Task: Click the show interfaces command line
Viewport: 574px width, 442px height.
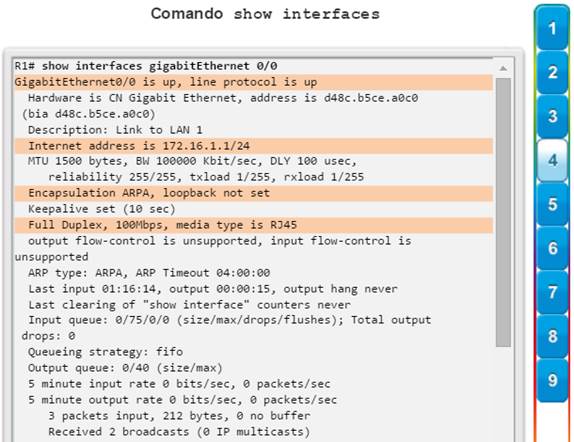Action: (x=146, y=66)
